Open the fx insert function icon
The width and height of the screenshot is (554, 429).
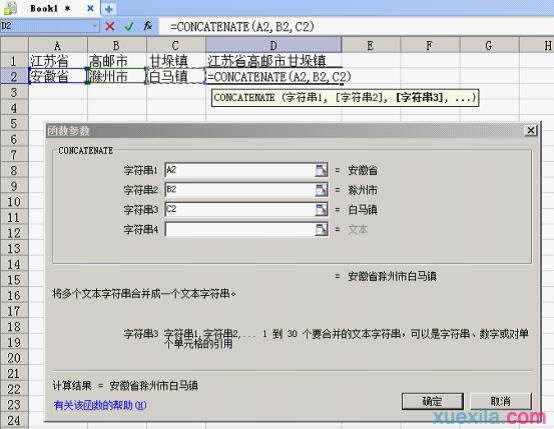pos(148,26)
